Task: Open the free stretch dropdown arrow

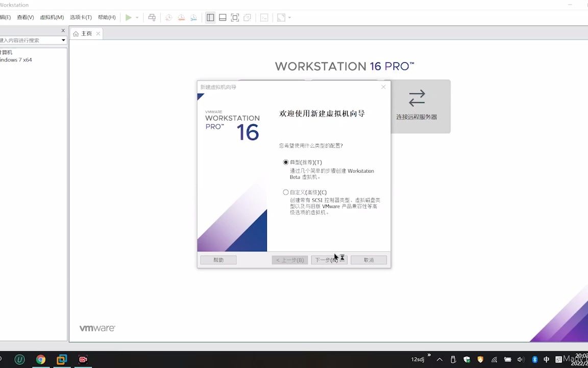Action: 289,17
